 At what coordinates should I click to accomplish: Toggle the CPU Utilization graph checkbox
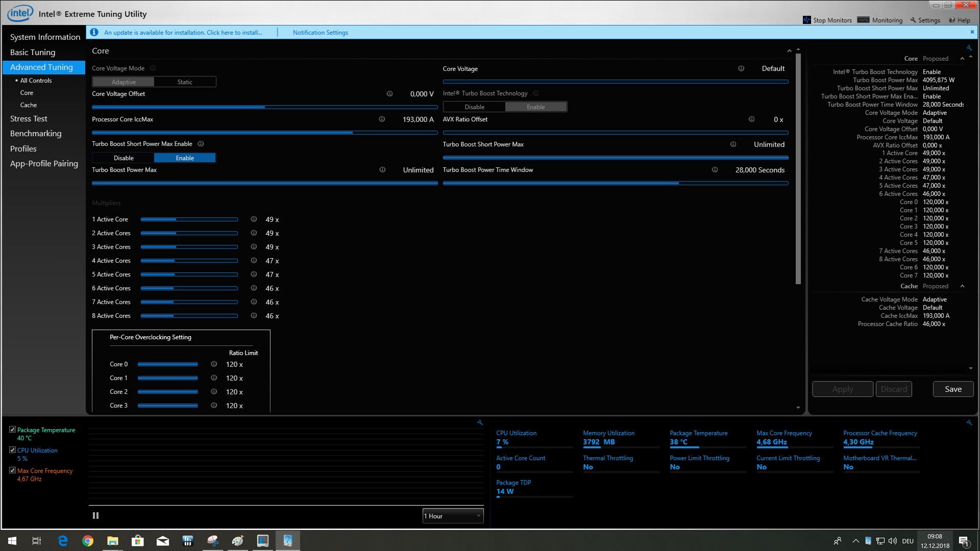pos(12,450)
